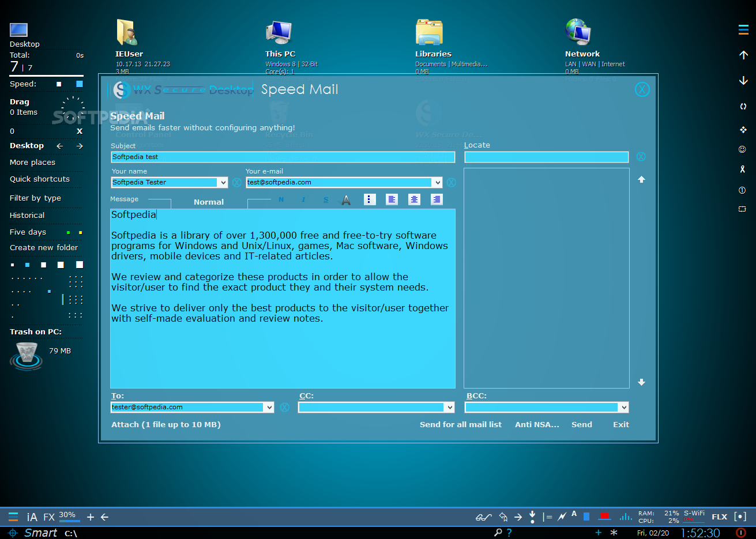Center the message text
The image size is (756, 539).
click(x=415, y=199)
